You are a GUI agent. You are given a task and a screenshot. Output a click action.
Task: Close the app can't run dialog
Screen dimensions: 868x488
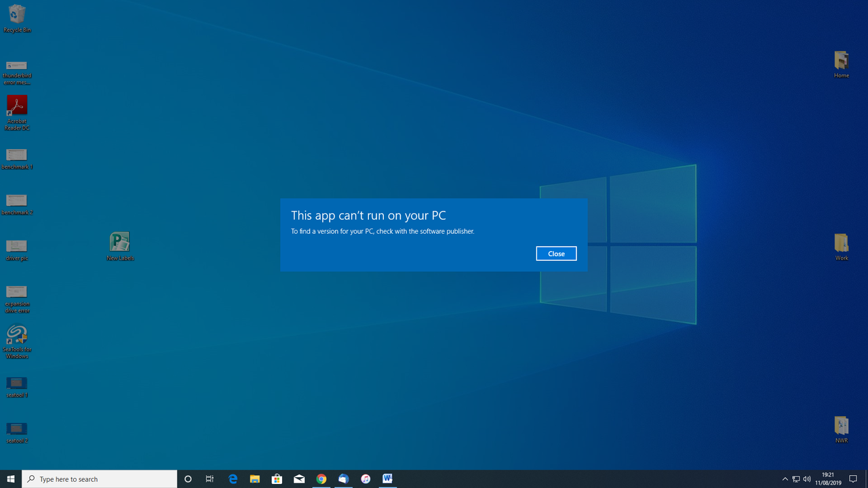(x=556, y=253)
